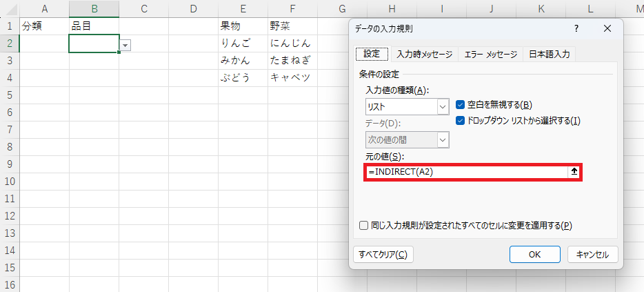Viewport: 644px width, 292px height.
Task: Select column F header
Action: pos(292,9)
